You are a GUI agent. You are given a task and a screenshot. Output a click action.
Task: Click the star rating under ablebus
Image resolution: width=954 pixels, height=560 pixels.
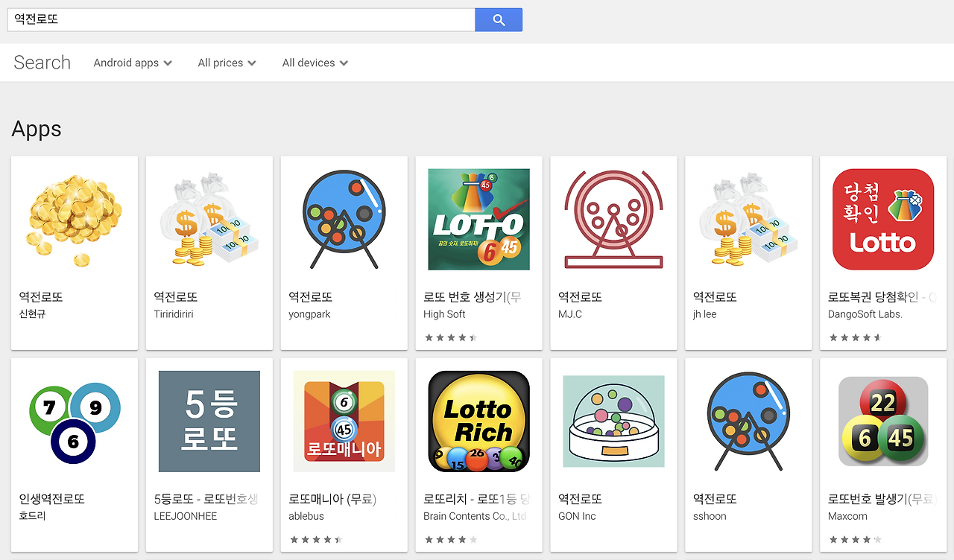[316, 539]
